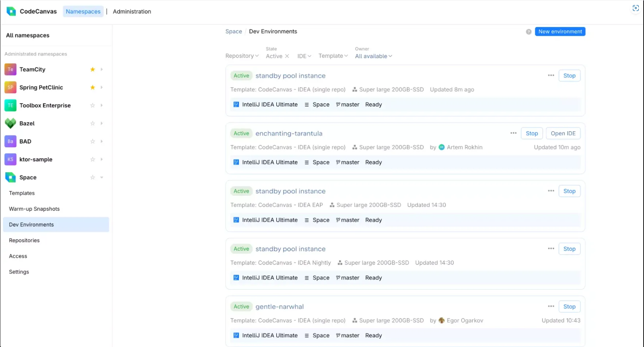Viewport: 644px width, 347px height.
Task: Open more options menu for gentle-narwhal
Action: [551, 306]
